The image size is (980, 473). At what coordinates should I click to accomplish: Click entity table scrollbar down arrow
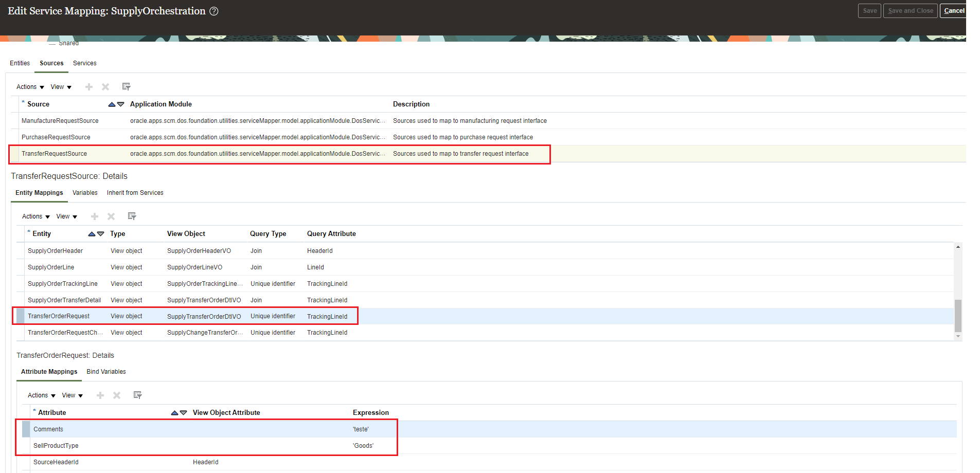958,336
